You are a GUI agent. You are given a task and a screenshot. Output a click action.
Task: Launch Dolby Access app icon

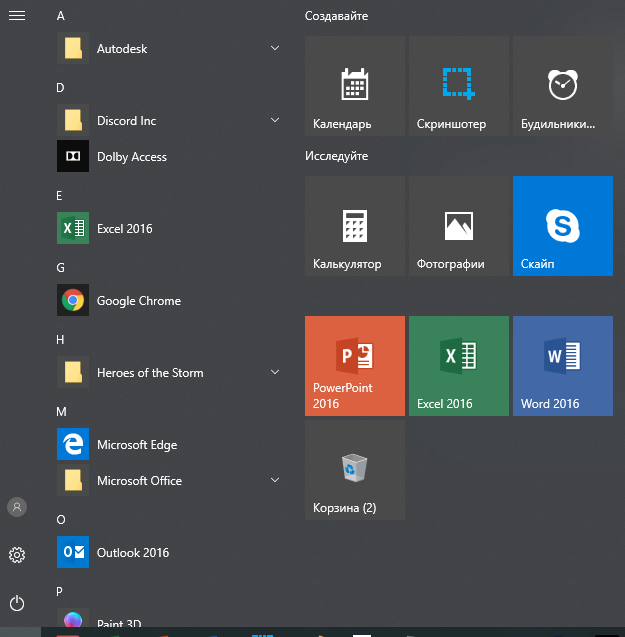point(73,156)
